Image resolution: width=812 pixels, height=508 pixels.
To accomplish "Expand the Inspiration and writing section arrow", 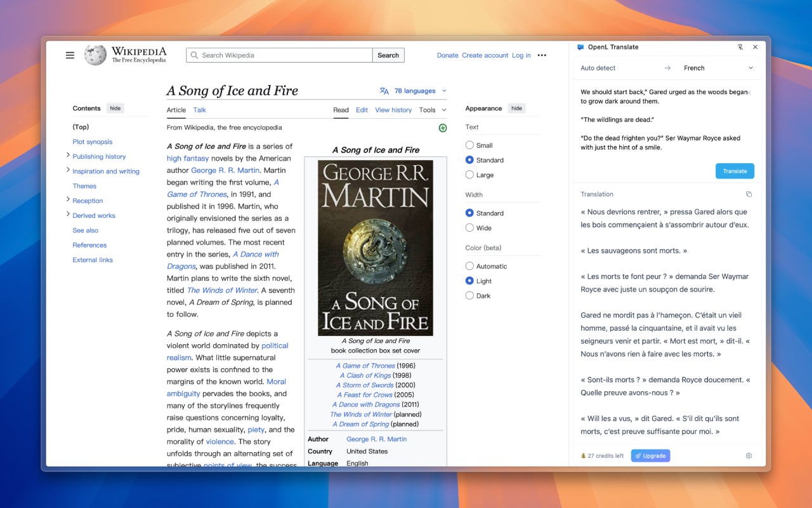I will tap(68, 170).
